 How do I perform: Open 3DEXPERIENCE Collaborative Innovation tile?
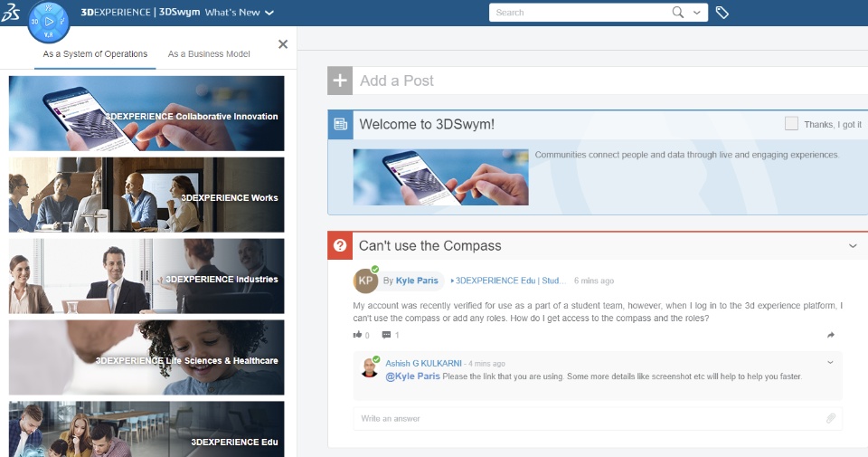pyautogui.click(x=146, y=113)
